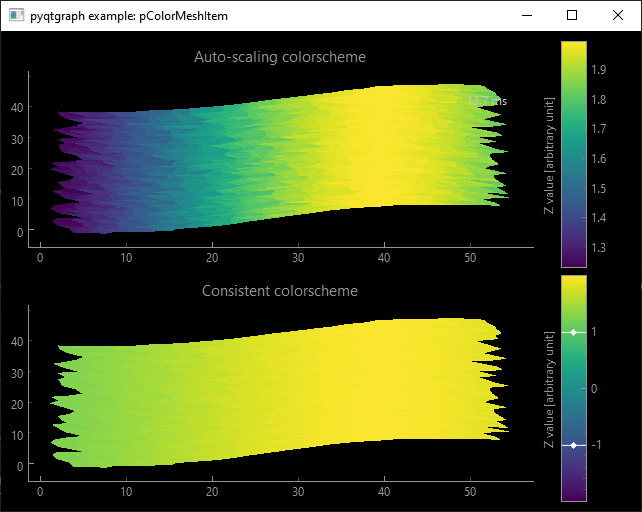
Task: Click the 1.7 tick on top color bar
Action: (x=598, y=129)
